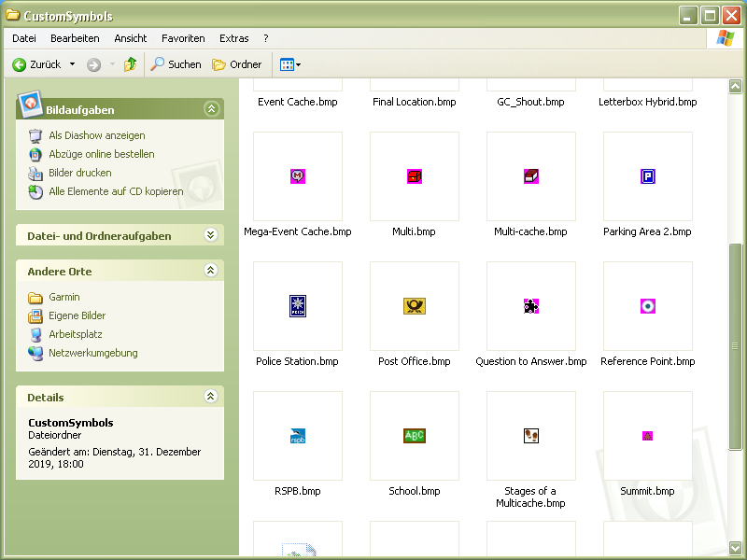Select the Police Station.bmp thumbnail

298,306
